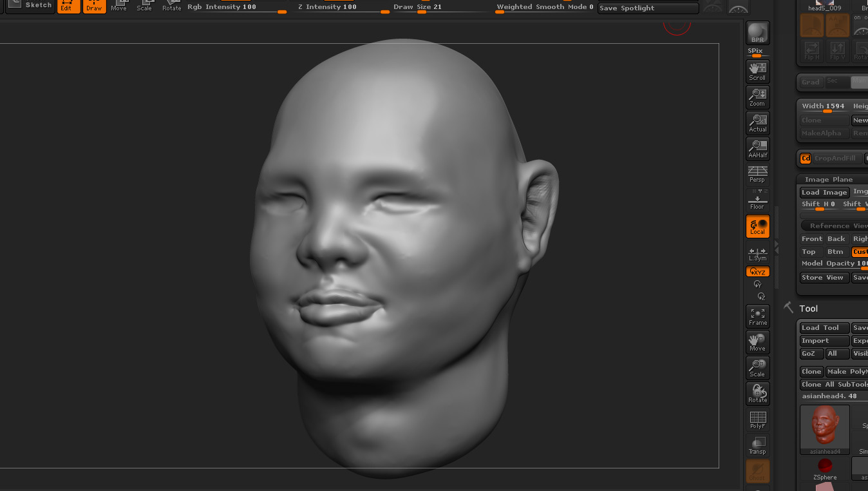Select the Front view button
This screenshot has height=491, width=868.
pos(812,239)
